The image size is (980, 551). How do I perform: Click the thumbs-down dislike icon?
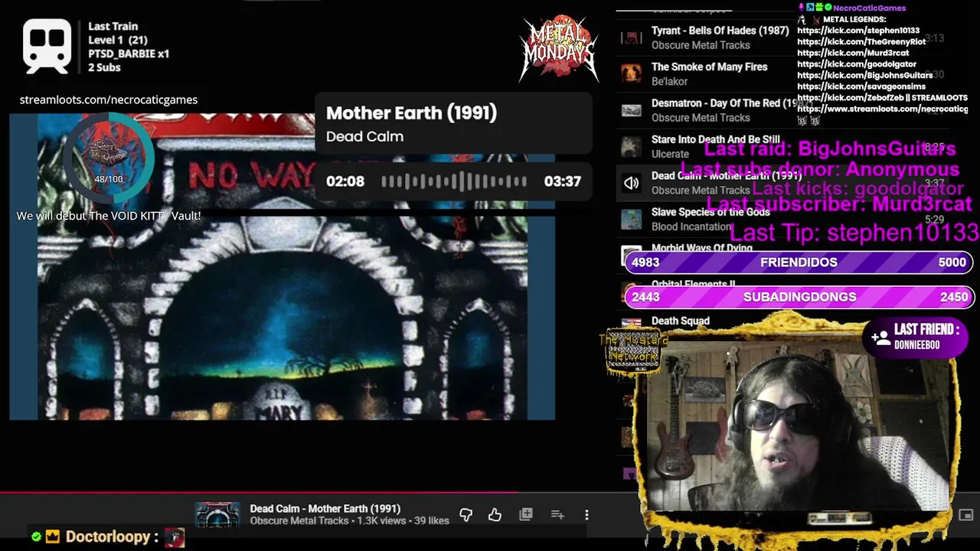tap(465, 515)
